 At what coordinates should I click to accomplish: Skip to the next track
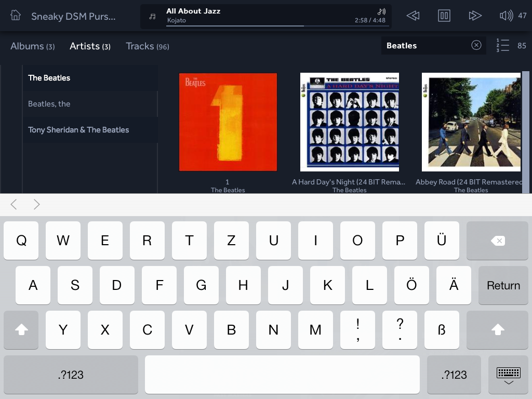point(475,16)
